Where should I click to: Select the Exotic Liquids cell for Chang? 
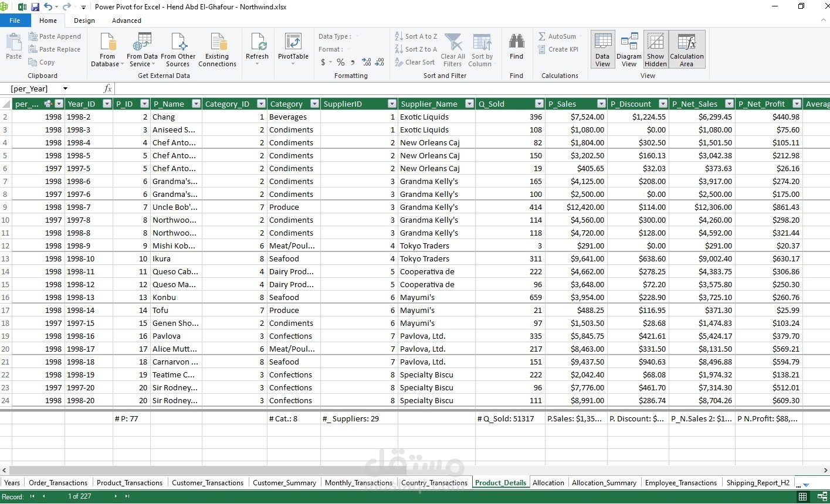[436, 117]
